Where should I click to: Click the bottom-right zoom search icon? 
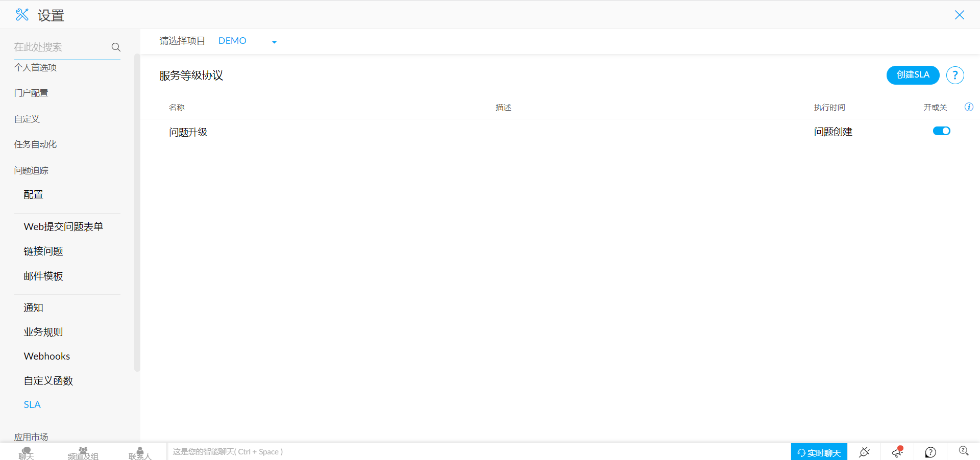[963, 451]
